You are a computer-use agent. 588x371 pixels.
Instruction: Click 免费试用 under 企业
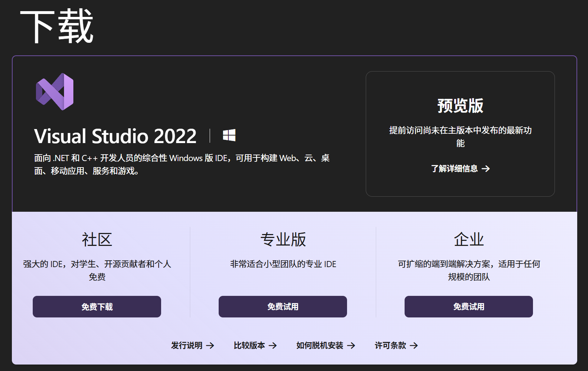tap(469, 307)
